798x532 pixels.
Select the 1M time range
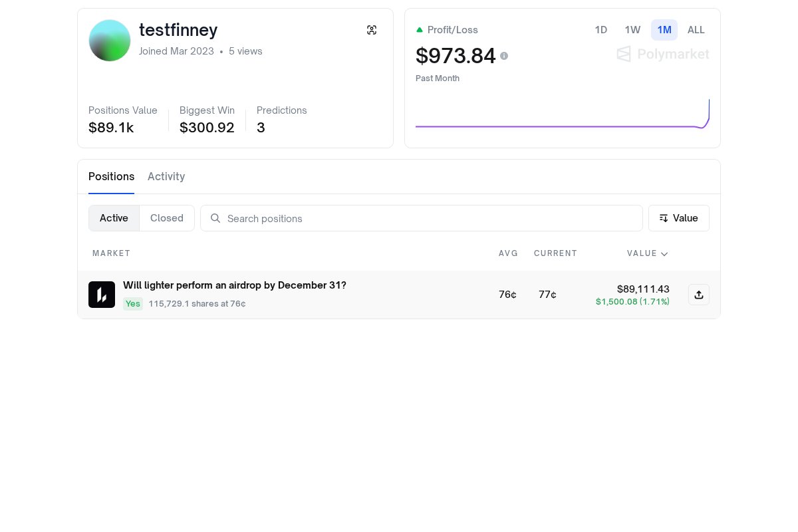pyautogui.click(x=664, y=30)
